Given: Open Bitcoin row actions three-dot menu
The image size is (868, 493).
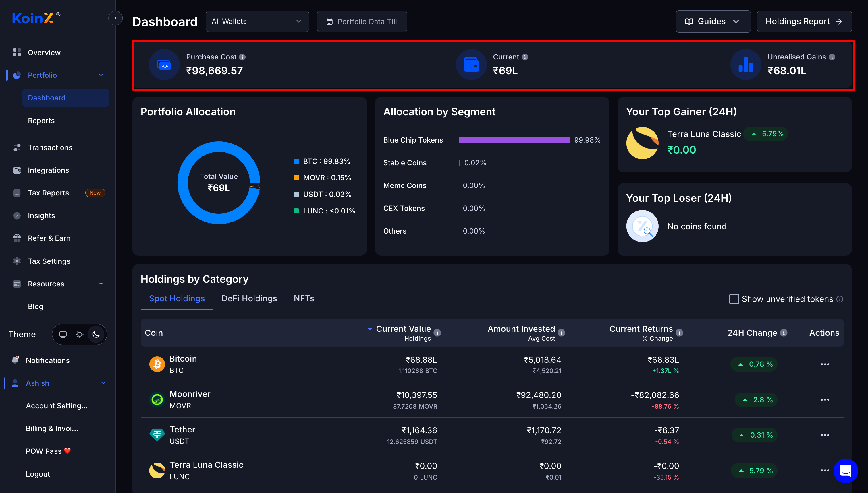Looking at the screenshot, I should pyautogui.click(x=825, y=364).
